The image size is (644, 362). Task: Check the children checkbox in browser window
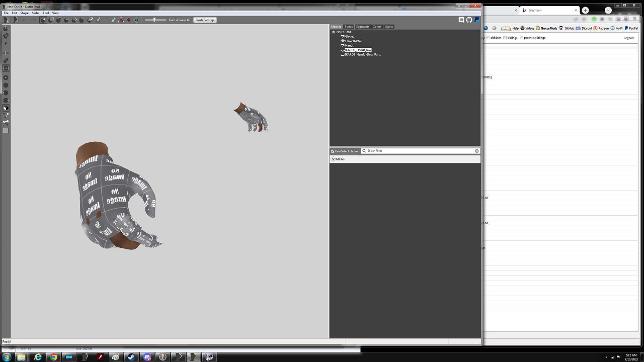coord(488,38)
